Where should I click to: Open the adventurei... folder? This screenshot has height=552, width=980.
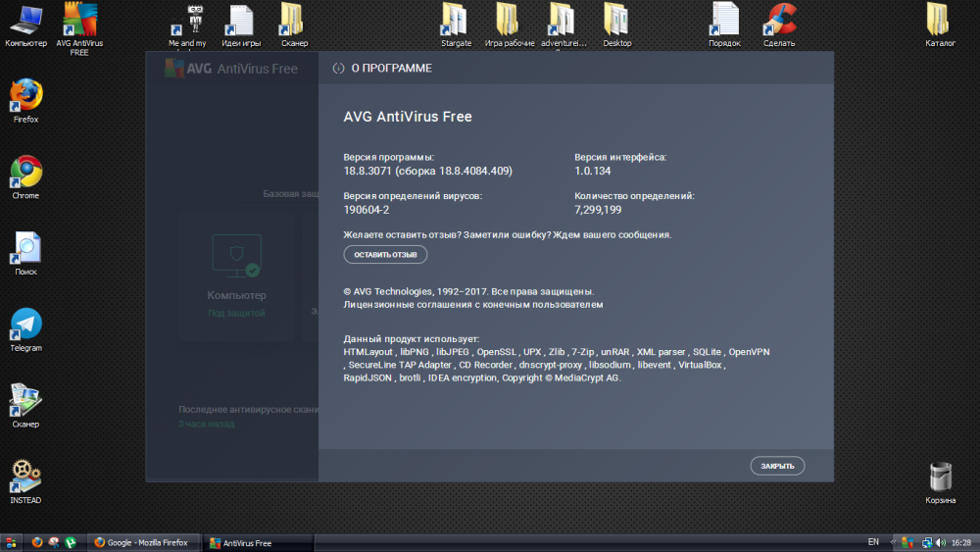(x=563, y=25)
